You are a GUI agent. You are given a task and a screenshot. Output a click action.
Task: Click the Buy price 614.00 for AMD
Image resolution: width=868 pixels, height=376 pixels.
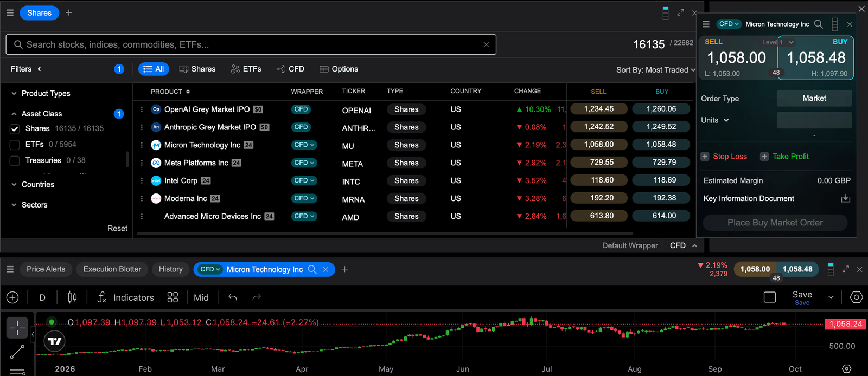tap(661, 216)
